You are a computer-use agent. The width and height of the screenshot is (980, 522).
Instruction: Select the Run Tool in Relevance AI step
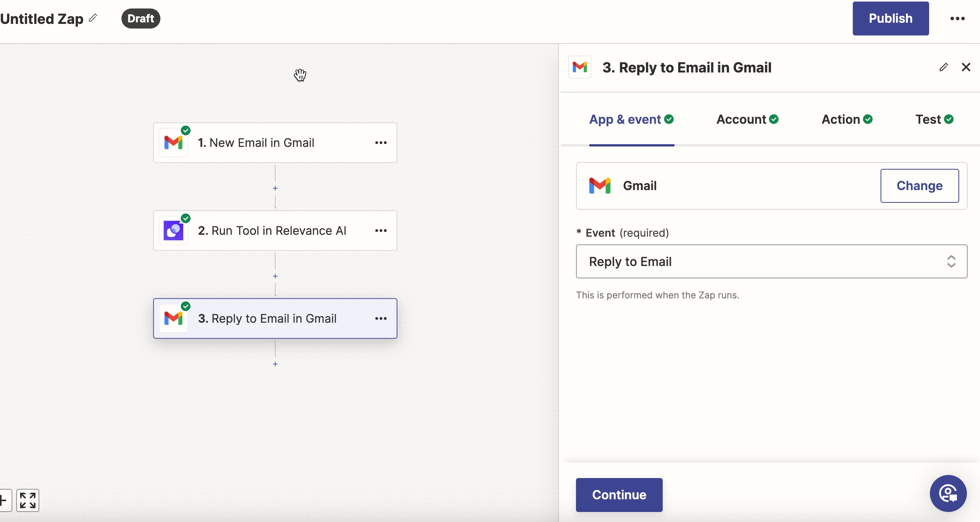(271, 231)
